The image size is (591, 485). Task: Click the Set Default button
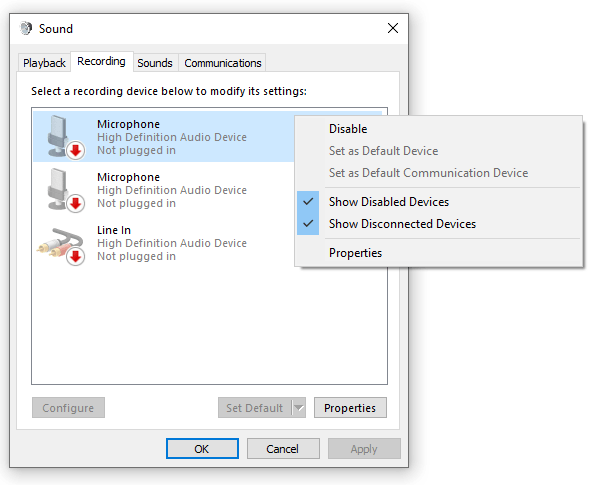click(254, 408)
